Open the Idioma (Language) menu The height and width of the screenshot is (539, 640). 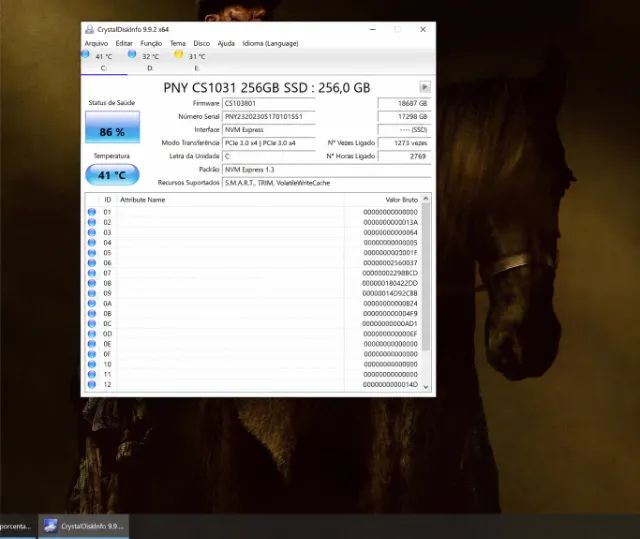click(270, 43)
